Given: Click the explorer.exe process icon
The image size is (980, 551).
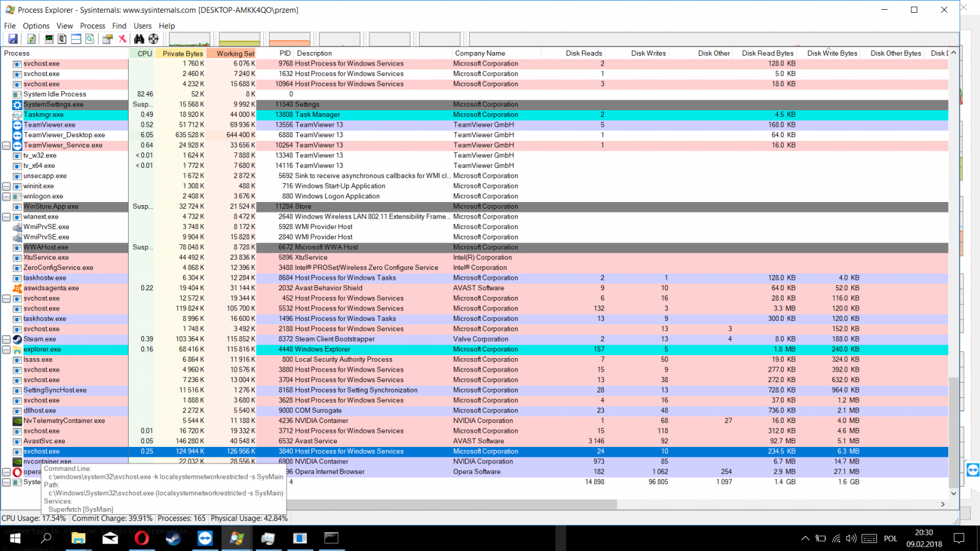Looking at the screenshot, I should pos(18,350).
